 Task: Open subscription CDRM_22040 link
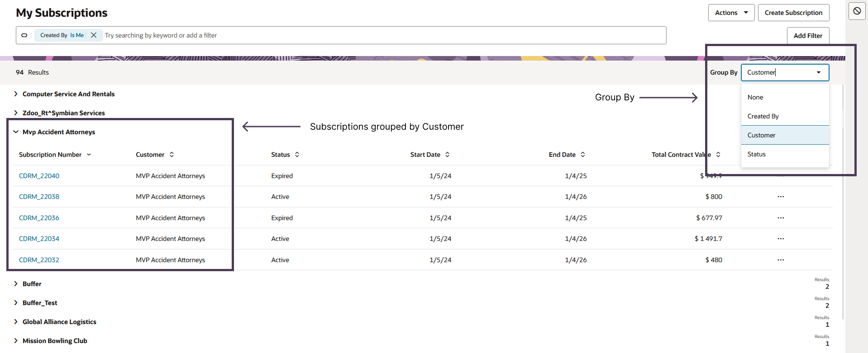point(39,176)
